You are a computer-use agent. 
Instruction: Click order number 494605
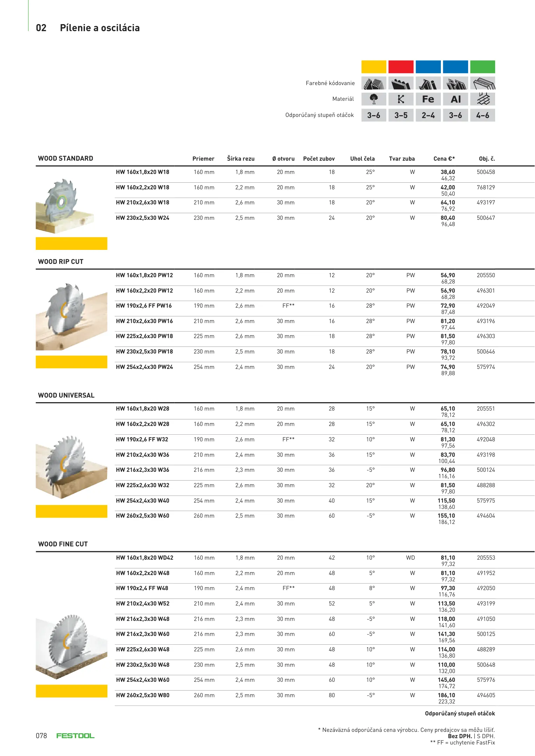pyautogui.click(x=486, y=695)
